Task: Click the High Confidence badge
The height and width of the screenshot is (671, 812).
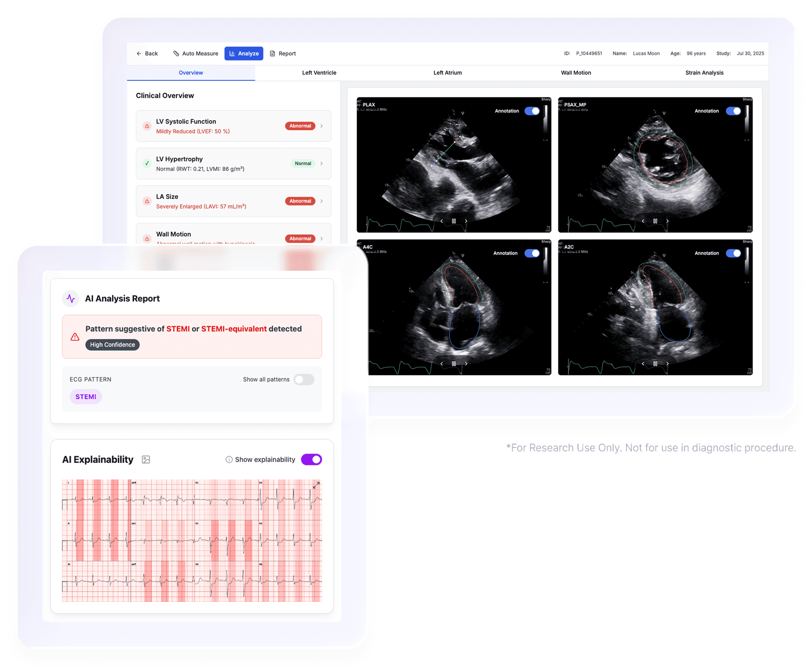Action: (112, 344)
